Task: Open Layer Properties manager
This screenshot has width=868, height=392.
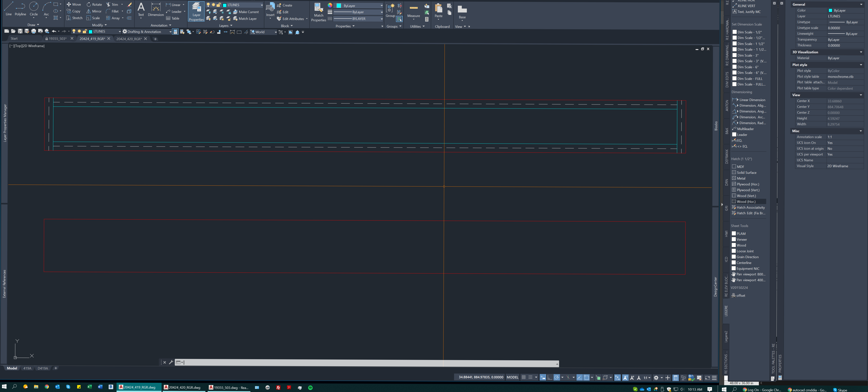Action: point(196,12)
